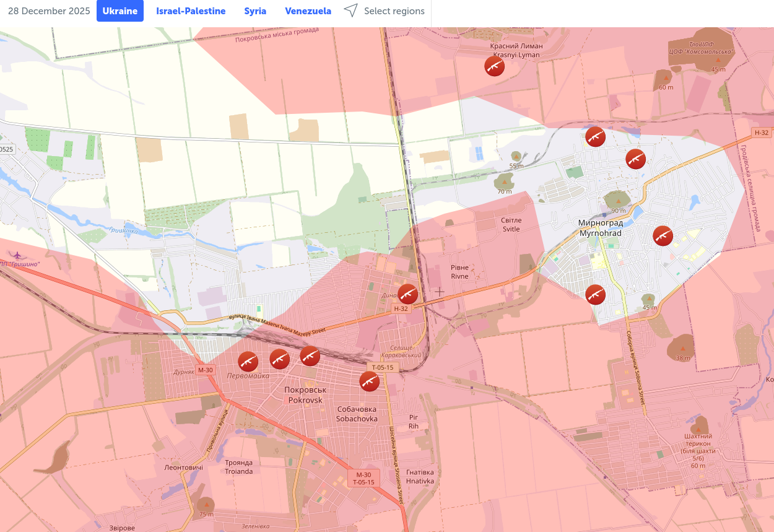Click the Myrnohrad city label

pos(600,228)
